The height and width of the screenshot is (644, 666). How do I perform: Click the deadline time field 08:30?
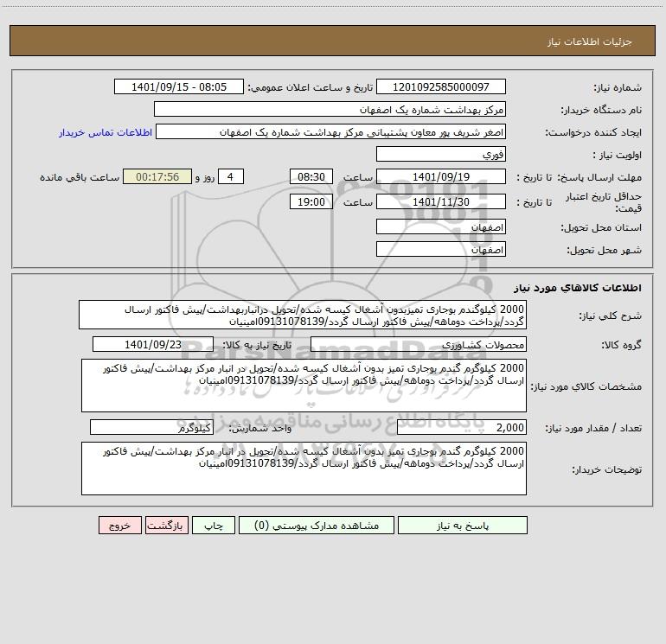(x=311, y=176)
